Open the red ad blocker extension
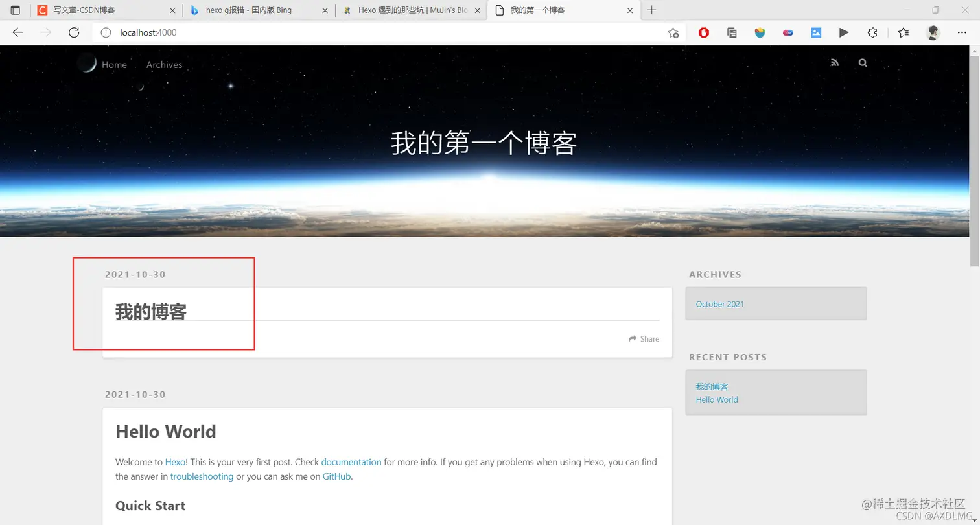980x525 pixels. pyautogui.click(x=704, y=32)
